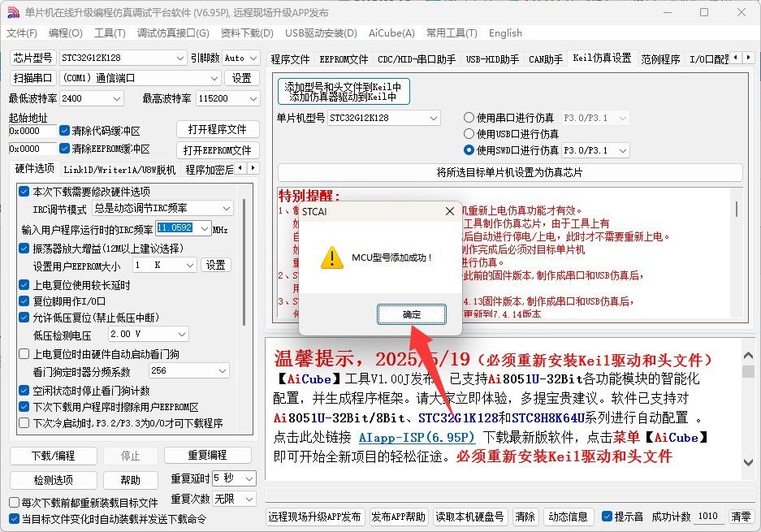Click the 检测选项 button
This screenshot has height=532, width=761.
[54, 480]
